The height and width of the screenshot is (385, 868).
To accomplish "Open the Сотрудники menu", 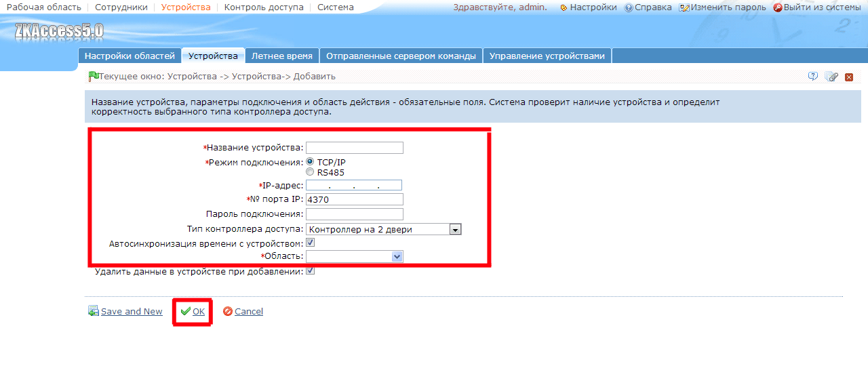I will (121, 7).
